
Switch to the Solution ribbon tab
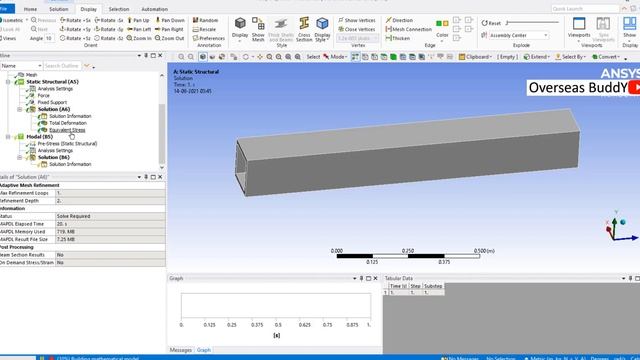[x=59, y=9]
